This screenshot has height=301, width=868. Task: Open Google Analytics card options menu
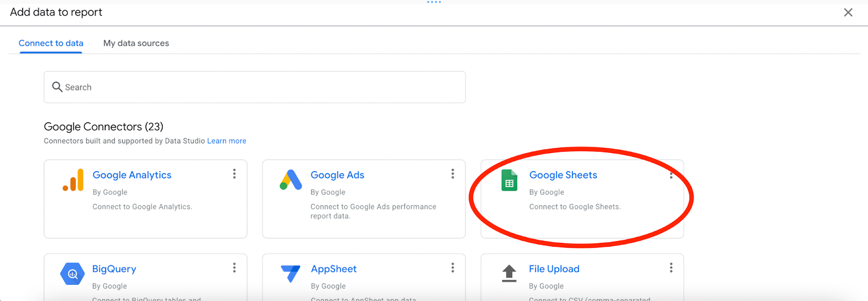(x=234, y=174)
